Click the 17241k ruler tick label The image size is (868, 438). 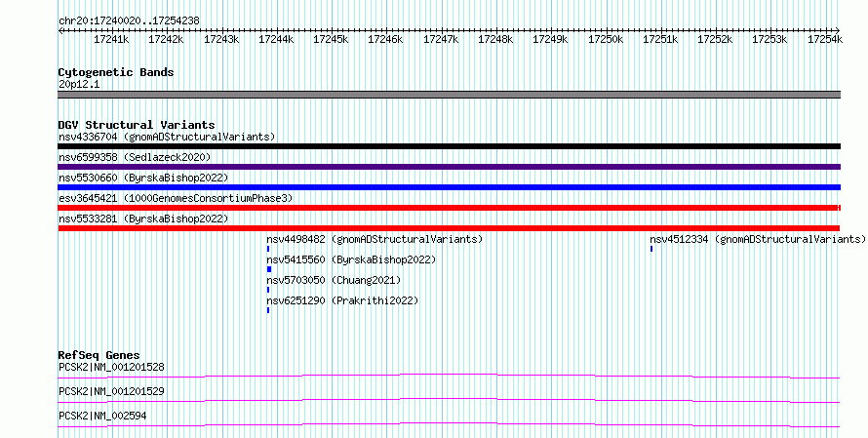[x=111, y=39]
